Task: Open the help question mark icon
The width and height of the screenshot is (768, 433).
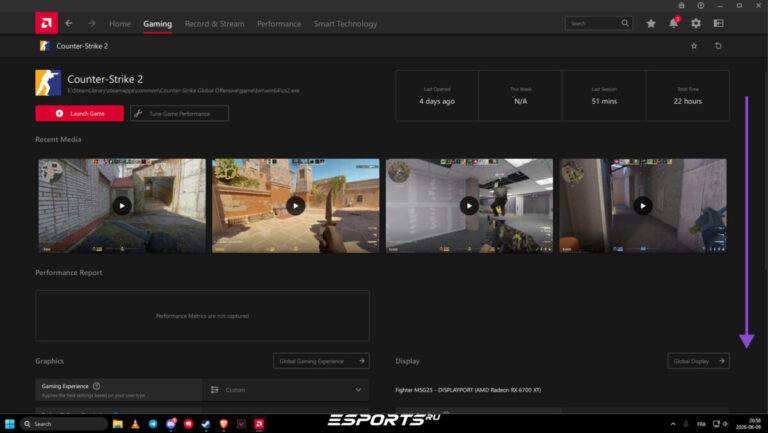Action: pyautogui.click(x=701, y=5)
